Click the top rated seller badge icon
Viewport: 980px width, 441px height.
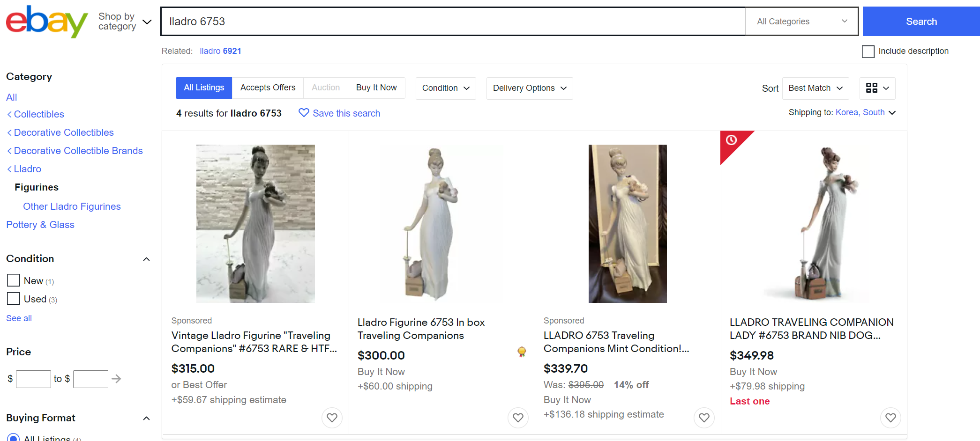522,352
